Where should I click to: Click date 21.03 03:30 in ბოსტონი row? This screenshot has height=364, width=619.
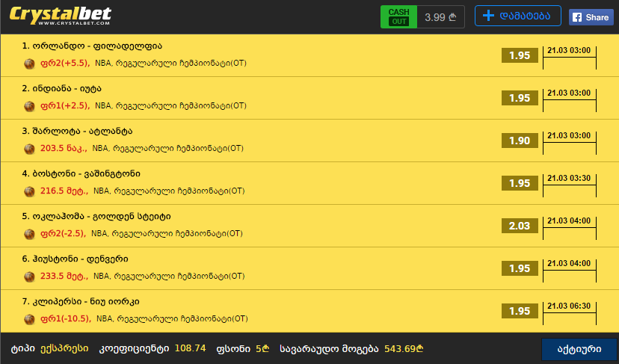point(569,179)
